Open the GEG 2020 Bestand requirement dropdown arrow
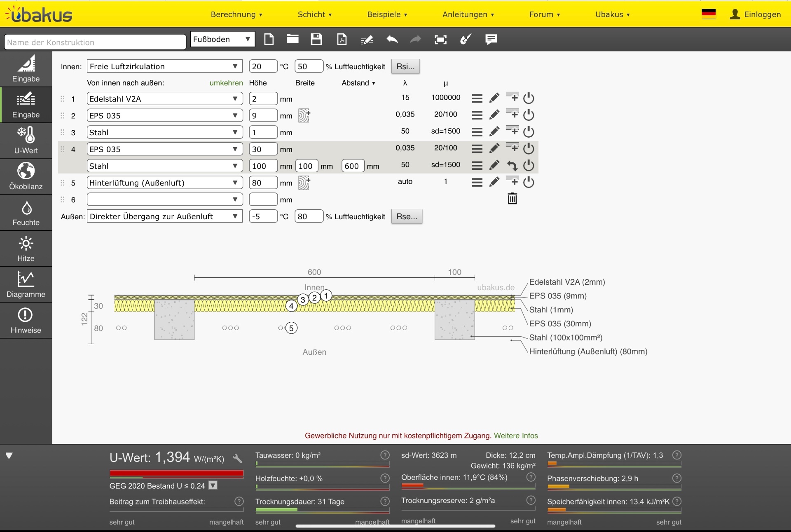 tap(213, 485)
